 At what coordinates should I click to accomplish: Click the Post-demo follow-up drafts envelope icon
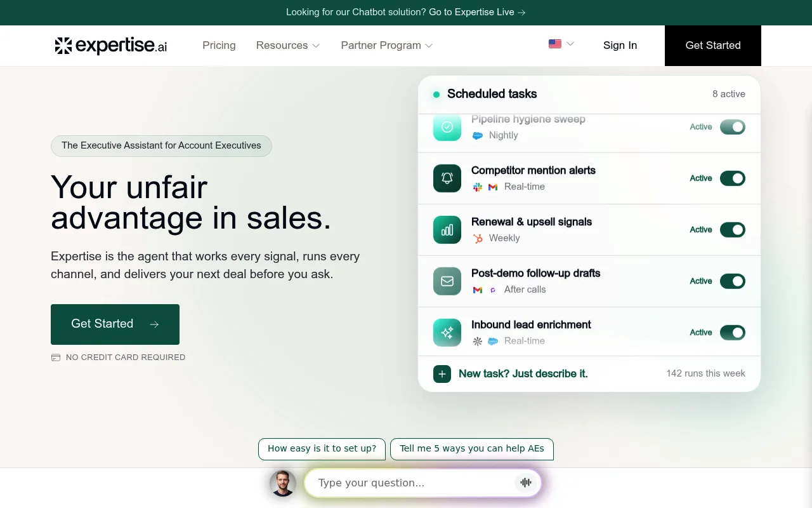[447, 281]
